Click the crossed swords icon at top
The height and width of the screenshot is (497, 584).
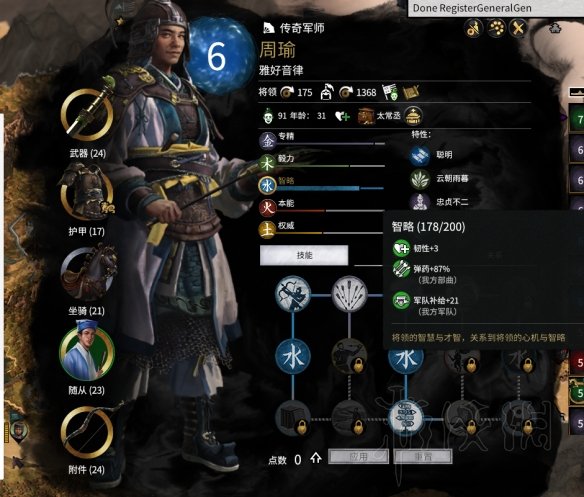pyautogui.click(x=518, y=27)
